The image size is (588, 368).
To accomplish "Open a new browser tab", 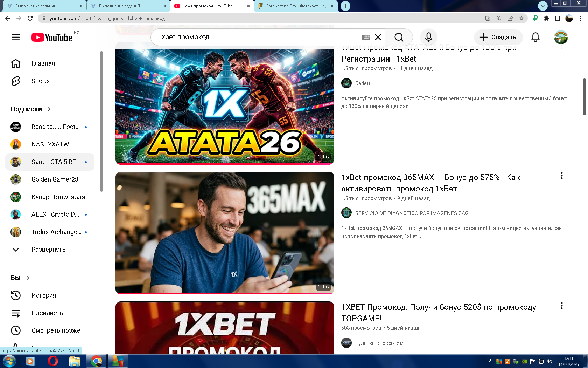I will [345, 6].
